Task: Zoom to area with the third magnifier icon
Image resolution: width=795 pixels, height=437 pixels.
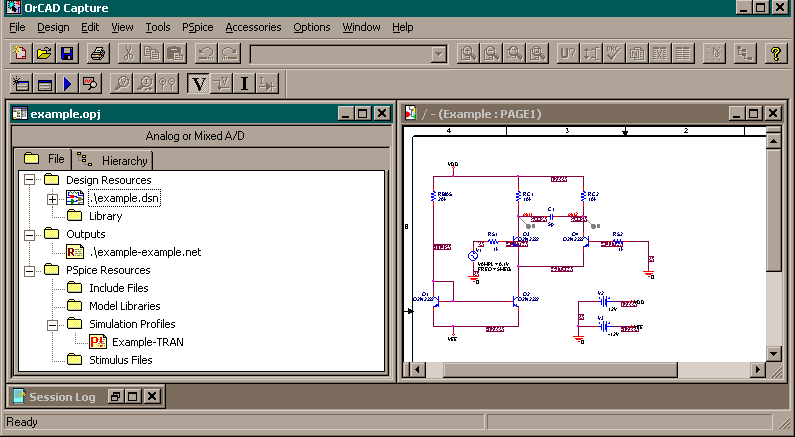Action: coord(514,53)
